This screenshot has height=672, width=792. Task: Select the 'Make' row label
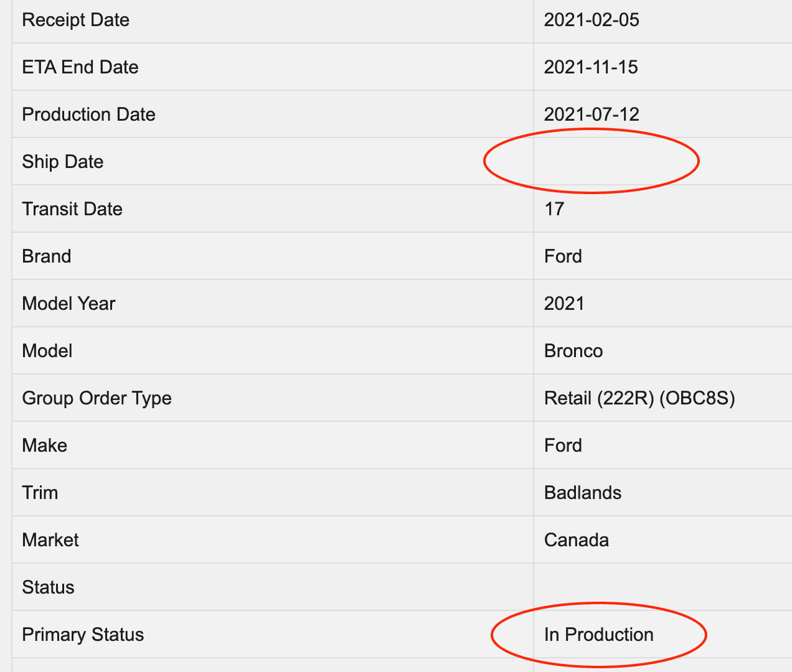45,446
